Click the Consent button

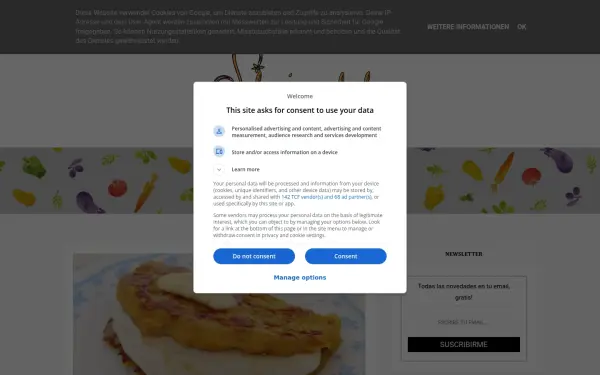(x=346, y=256)
